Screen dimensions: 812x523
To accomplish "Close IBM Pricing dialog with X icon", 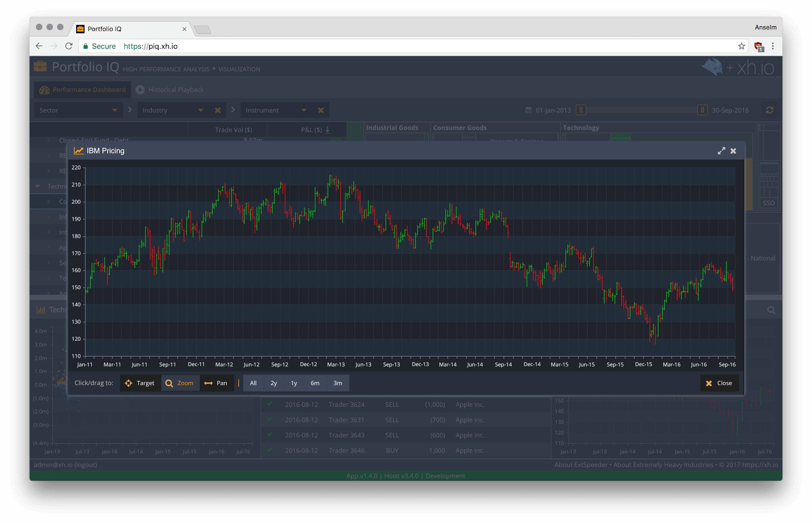I will coord(733,151).
